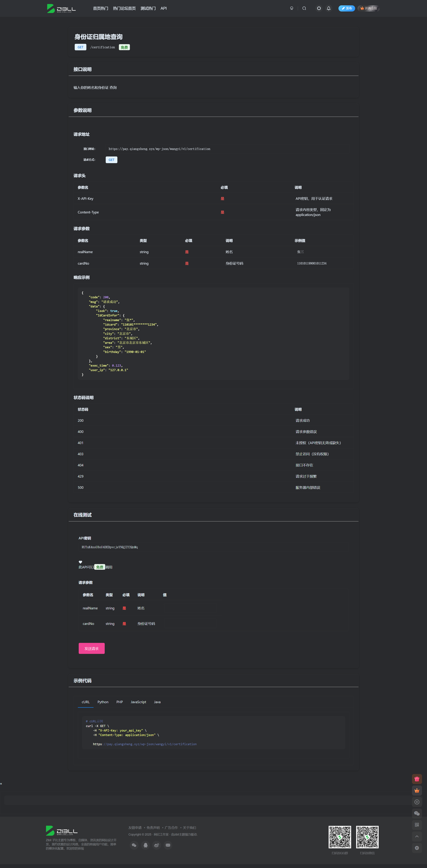This screenshot has width=427, height=868.
Task: Open the 免责声明 footer link
Action: click(x=153, y=828)
